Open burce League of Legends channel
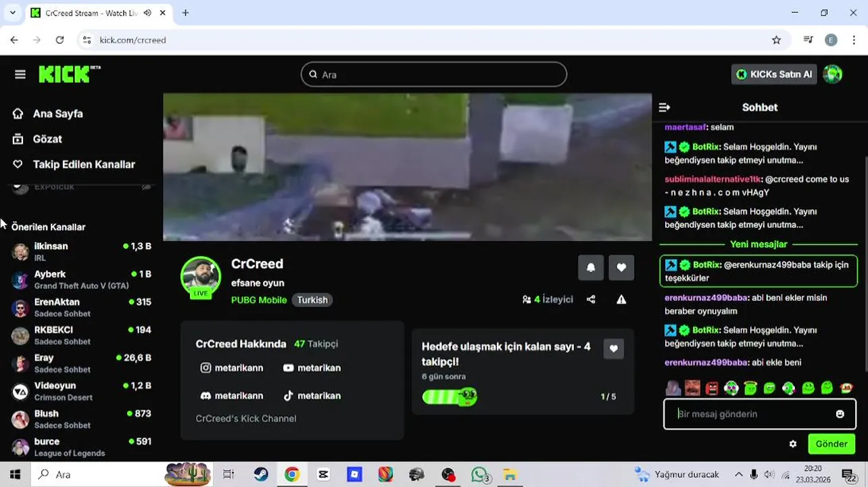 click(x=82, y=446)
